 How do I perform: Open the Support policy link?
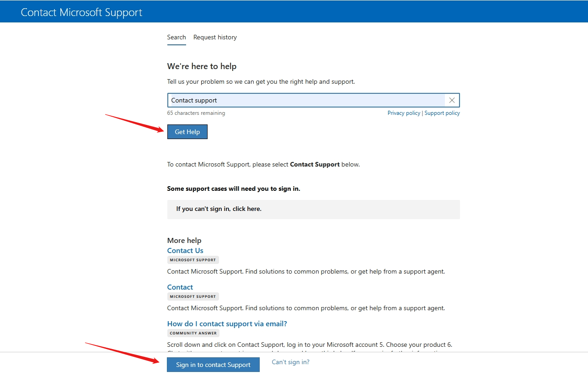(x=442, y=113)
